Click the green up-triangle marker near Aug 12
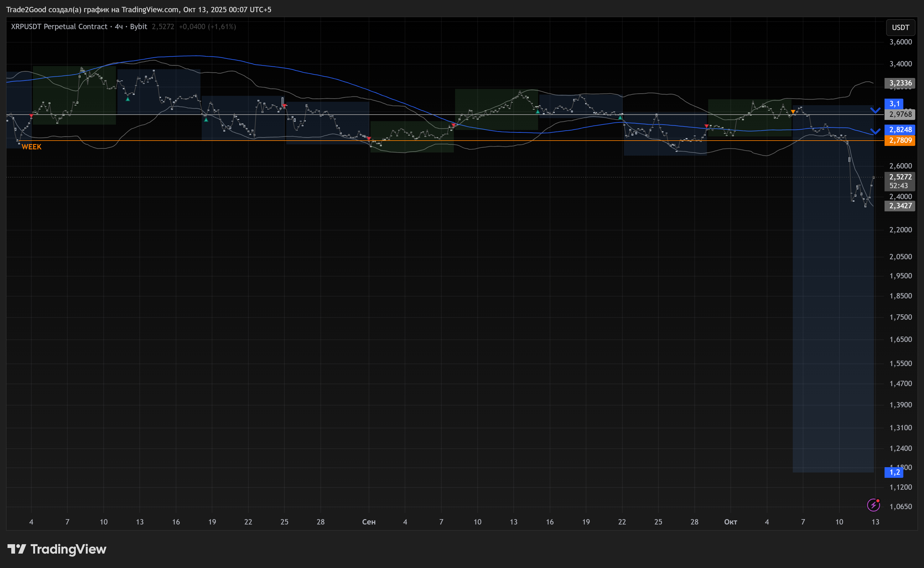The height and width of the screenshot is (568, 924). click(x=128, y=99)
